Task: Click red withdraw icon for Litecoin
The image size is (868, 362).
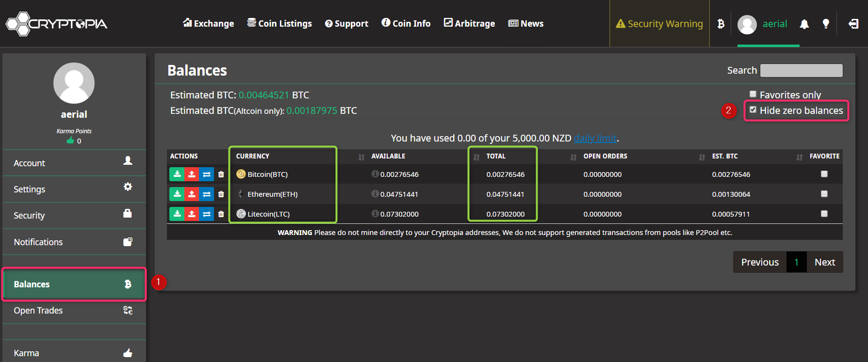Action: coord(192,214)
